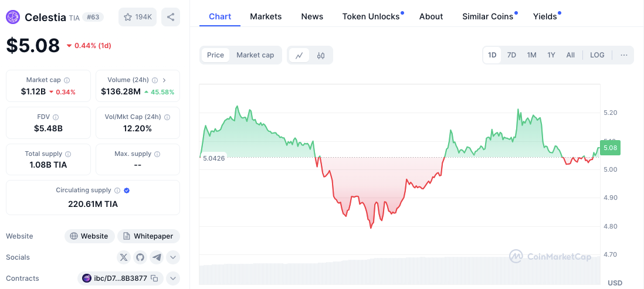Click the 220.61M TIA circulating supply value
Screen dimensions: 644x289
(93, 203)
